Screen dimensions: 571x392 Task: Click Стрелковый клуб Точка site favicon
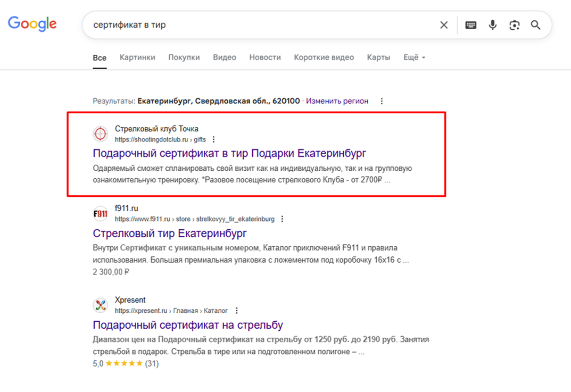(100, 134)
